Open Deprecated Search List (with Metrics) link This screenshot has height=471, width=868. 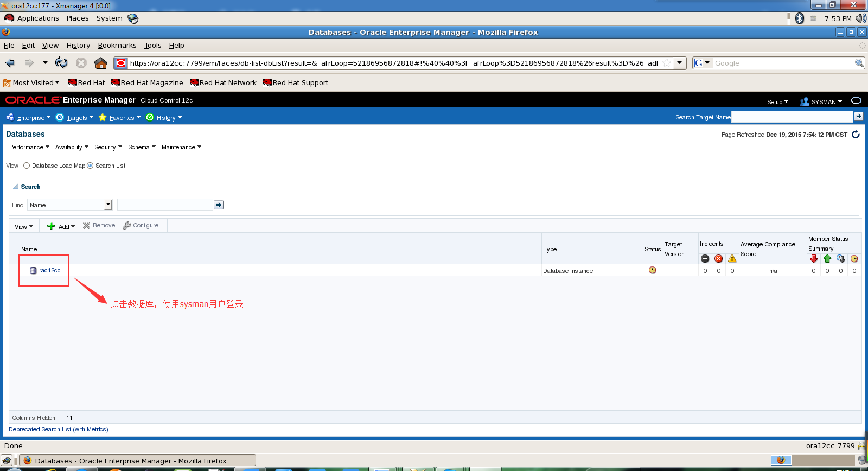point(59,429)
